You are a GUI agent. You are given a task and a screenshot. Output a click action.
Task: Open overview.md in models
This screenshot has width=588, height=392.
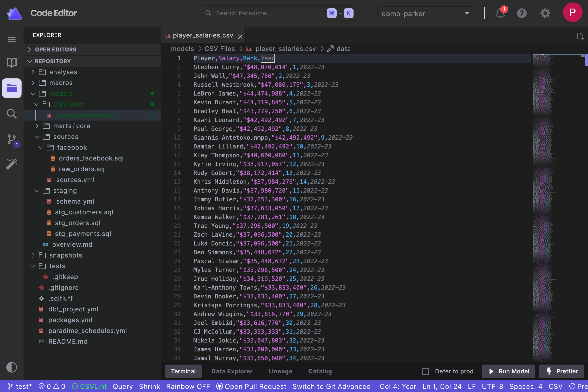(72, 244)
